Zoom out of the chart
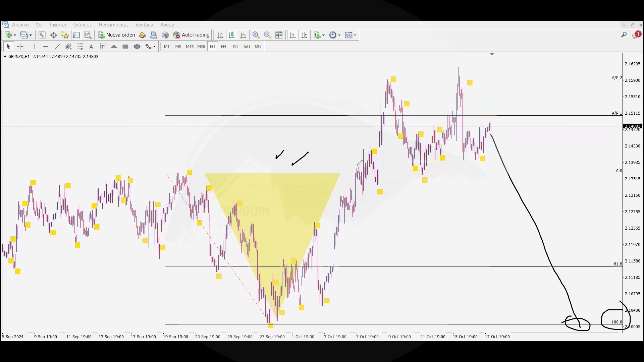The width and height of the screenshot is (644, 362). (x=267, y=35)
